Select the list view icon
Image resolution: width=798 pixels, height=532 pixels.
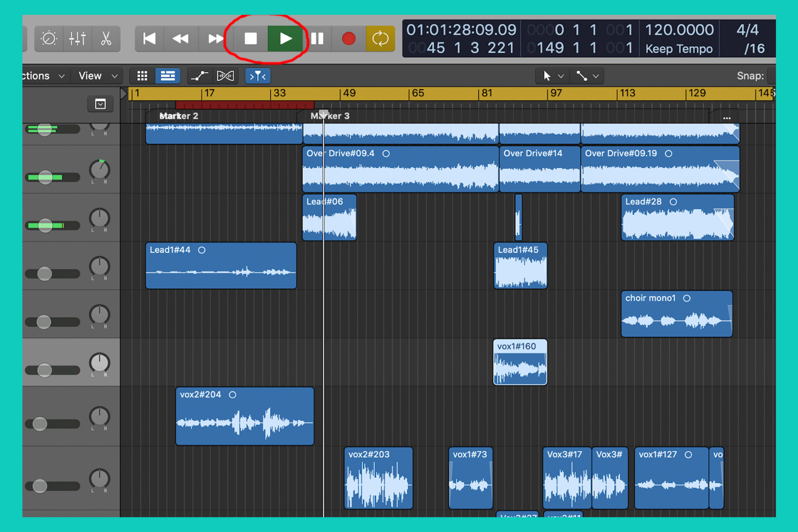(167, 76)
